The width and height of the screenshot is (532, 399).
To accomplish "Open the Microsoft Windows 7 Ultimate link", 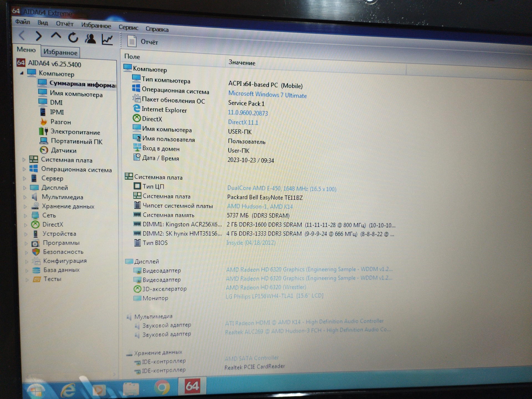I will pos(267,95).
